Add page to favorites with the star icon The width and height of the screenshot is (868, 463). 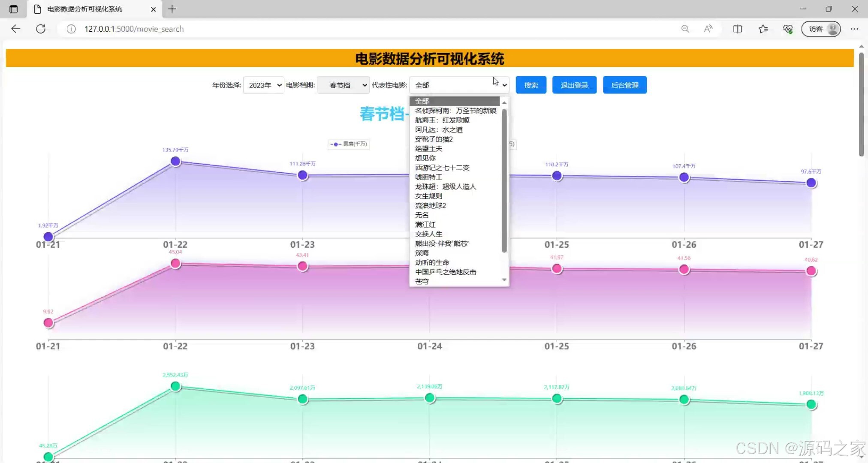pos(763,29)
